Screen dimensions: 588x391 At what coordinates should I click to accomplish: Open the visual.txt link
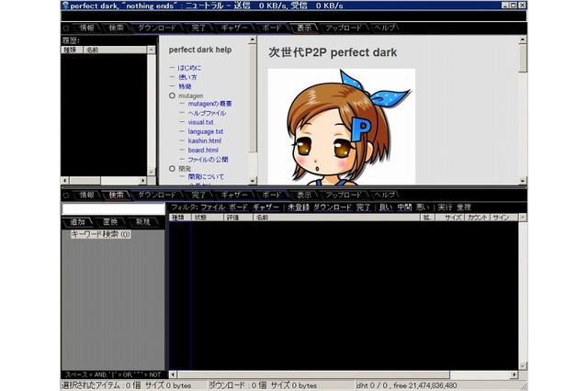(x=200, y=122)
